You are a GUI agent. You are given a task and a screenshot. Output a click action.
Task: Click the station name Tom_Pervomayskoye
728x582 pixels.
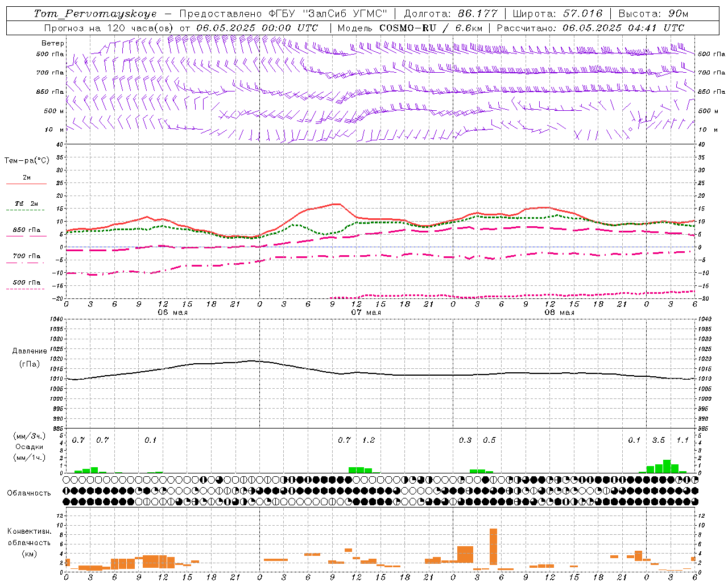click(95, 14)
